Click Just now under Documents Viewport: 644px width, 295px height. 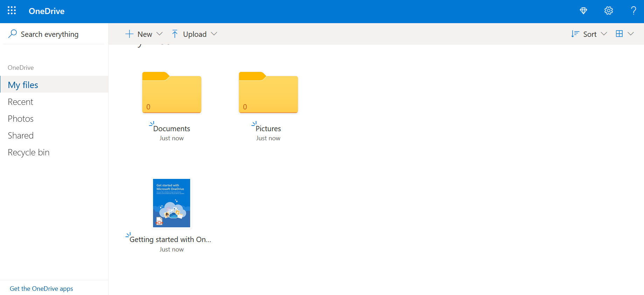click(172, 138)
